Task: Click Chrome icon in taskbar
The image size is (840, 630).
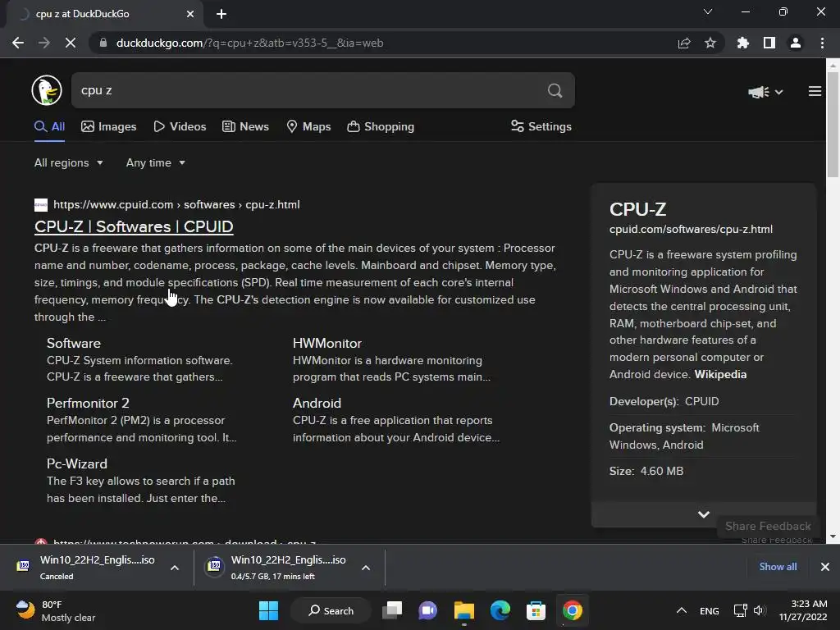Action: (x=572, y=610)
